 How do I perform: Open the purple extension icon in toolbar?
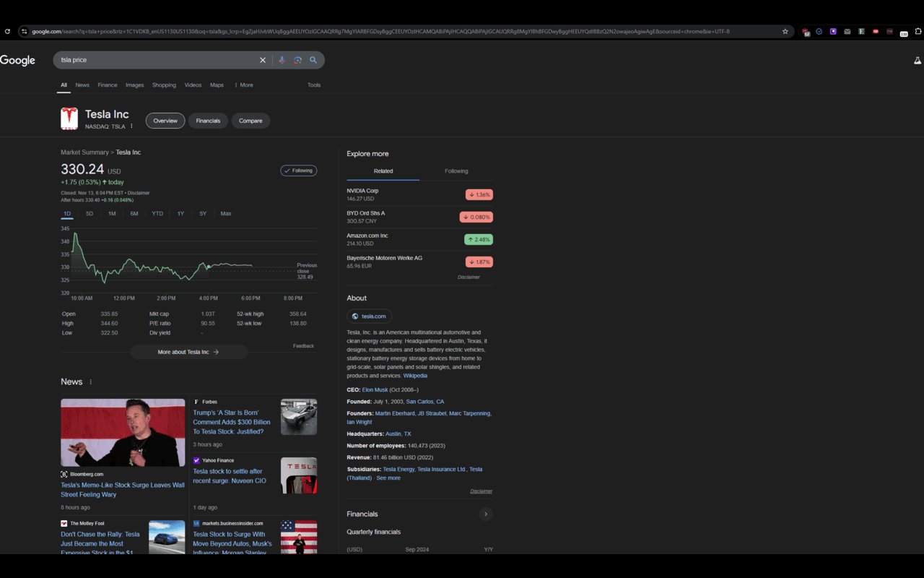tap(833, 32)
